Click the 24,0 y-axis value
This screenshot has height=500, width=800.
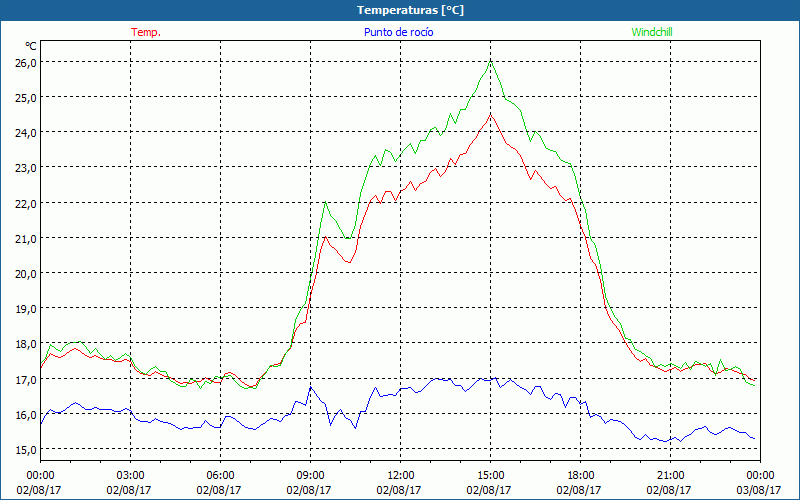click(27, 133)
